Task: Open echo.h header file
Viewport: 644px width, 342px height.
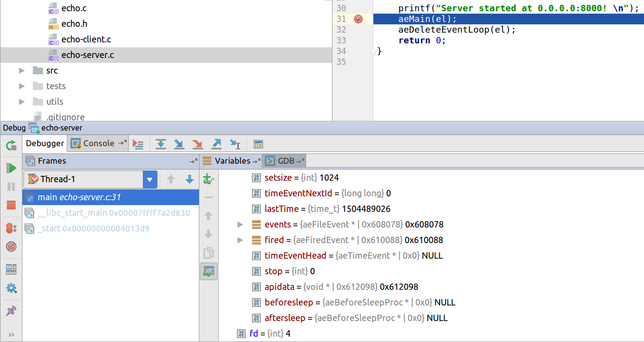Action: coord(75,24)
